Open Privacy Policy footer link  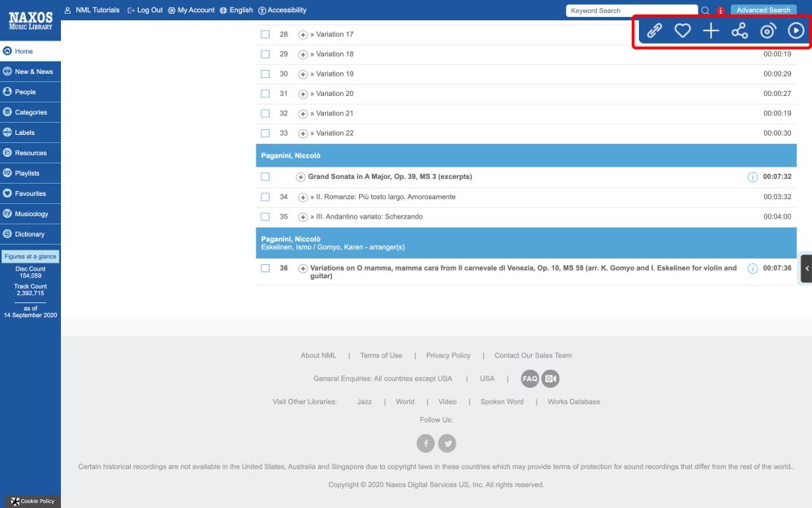coord(448,356)
